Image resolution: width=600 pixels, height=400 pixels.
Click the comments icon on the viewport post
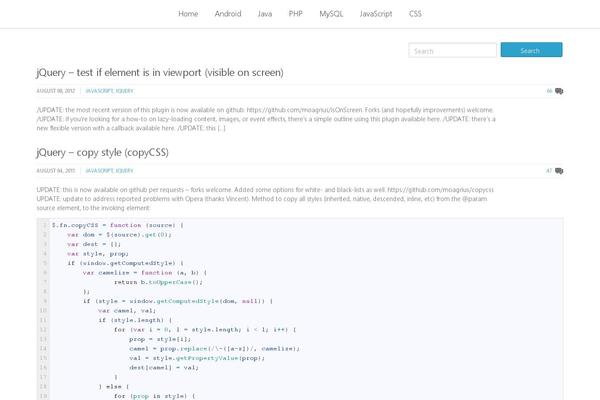559,91
